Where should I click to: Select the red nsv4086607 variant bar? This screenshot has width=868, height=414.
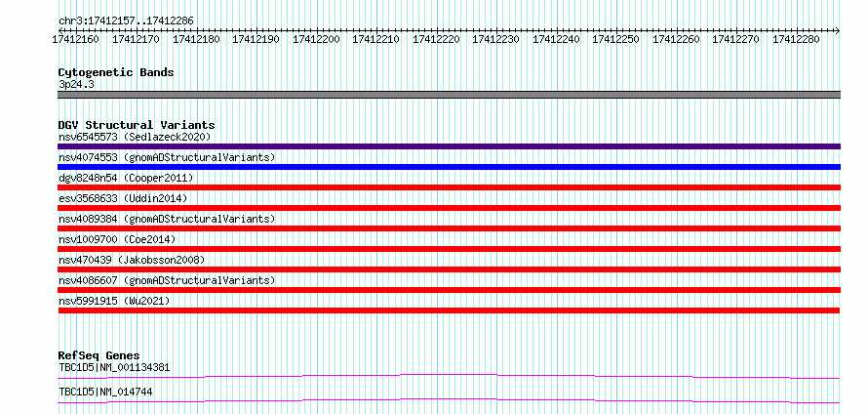(449, 290)
